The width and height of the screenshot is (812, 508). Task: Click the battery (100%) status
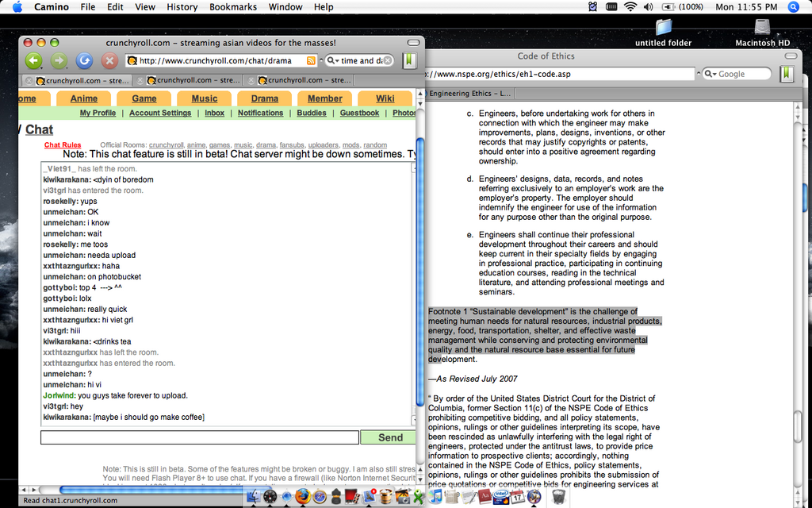click(x=682, y=6)
